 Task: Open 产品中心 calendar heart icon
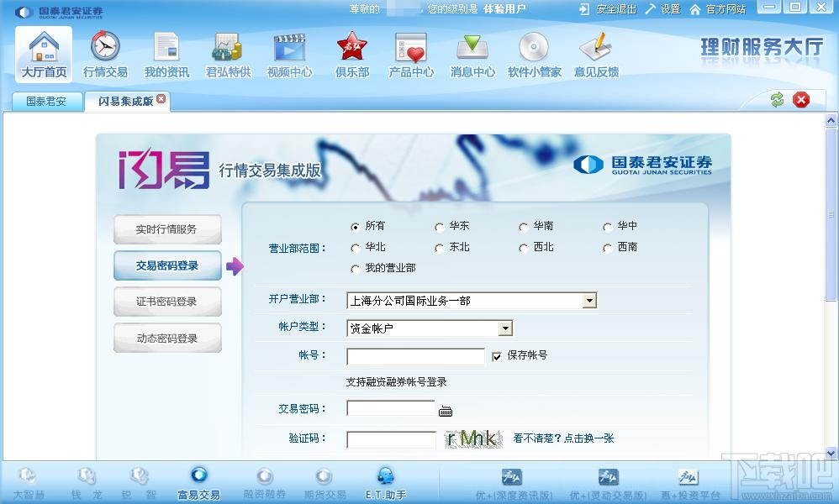click(411, 54)
